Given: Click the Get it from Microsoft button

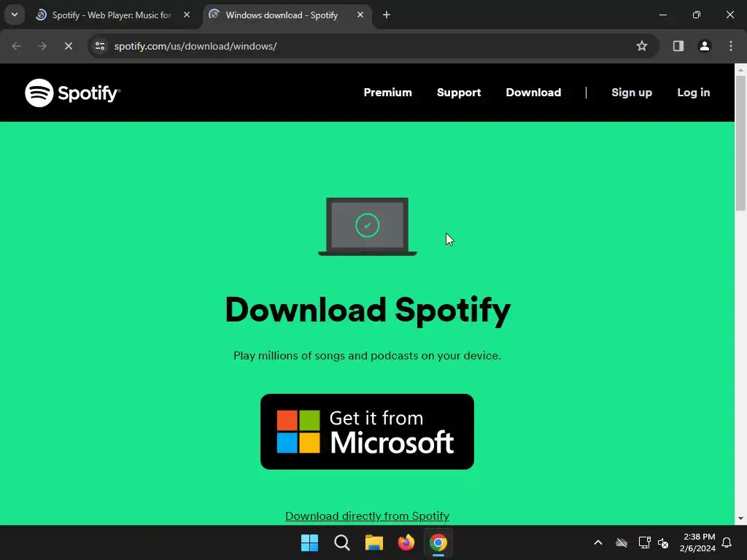Looking at the screenshot, I should (367, 432).
